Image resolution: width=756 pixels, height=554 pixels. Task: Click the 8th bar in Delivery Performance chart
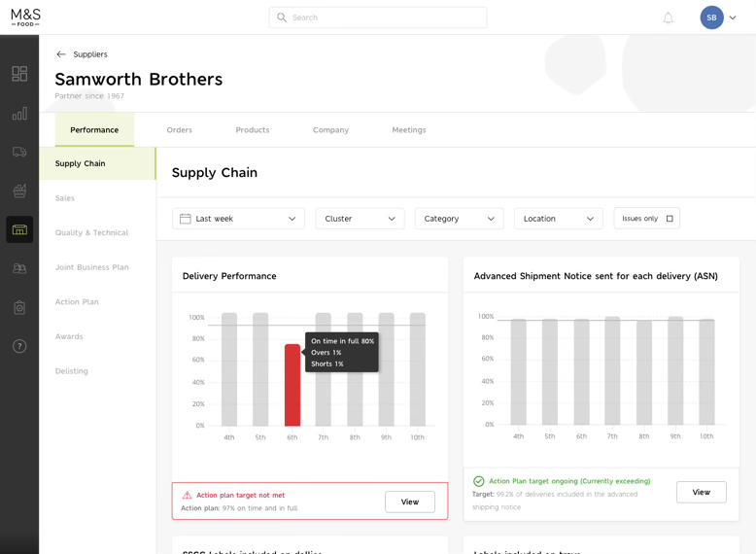coord(355,369)
